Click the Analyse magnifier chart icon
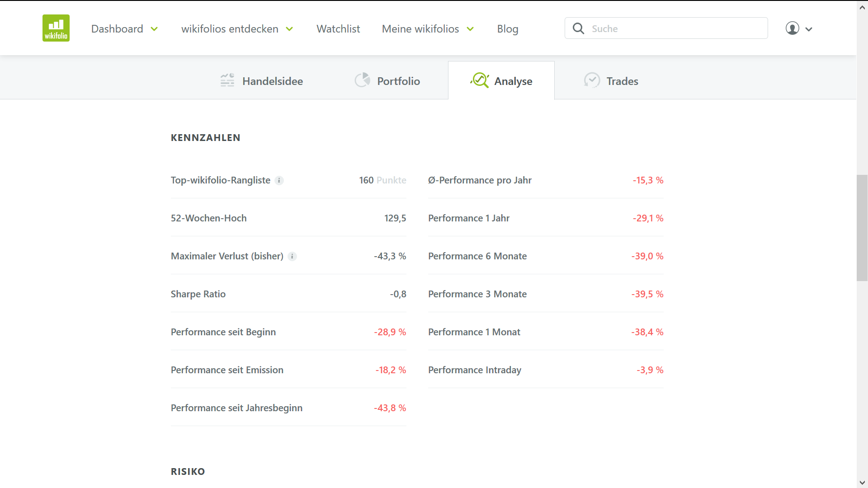The width and height of the screenshot is (868, 488). point(480,80)
